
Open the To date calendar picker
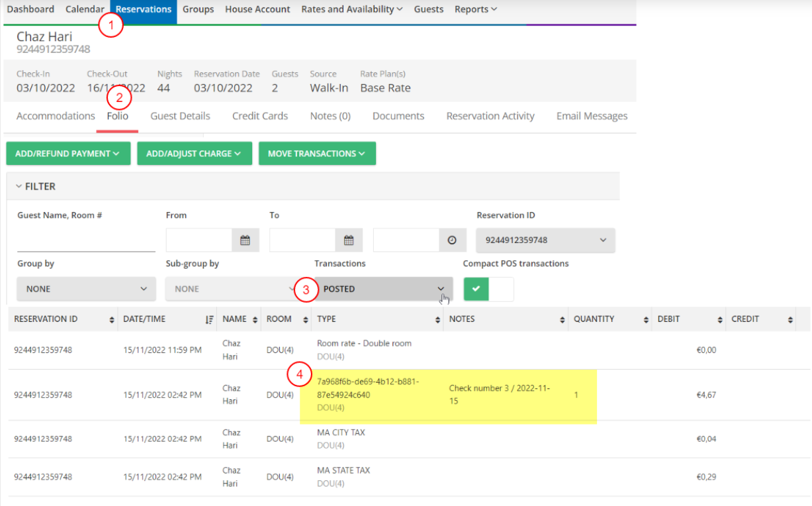pyautogui.click(x=349, y=240)
